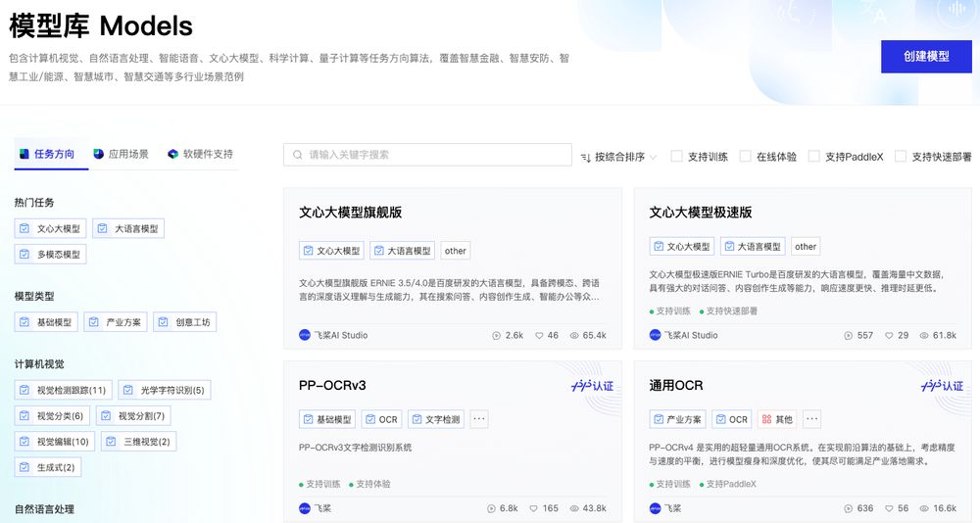Filter by 生成式(2)
The width and height of the screenshot is (980, 523).
(47, 467)
